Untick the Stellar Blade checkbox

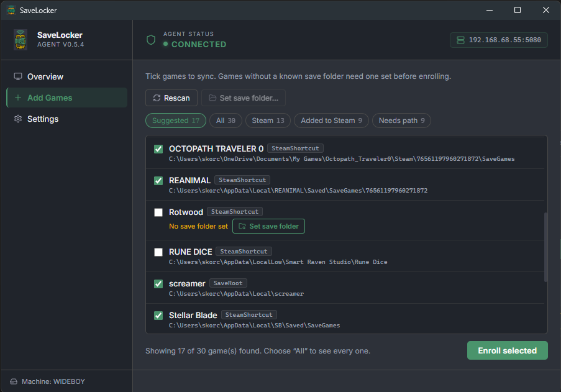tap(158, 316)
